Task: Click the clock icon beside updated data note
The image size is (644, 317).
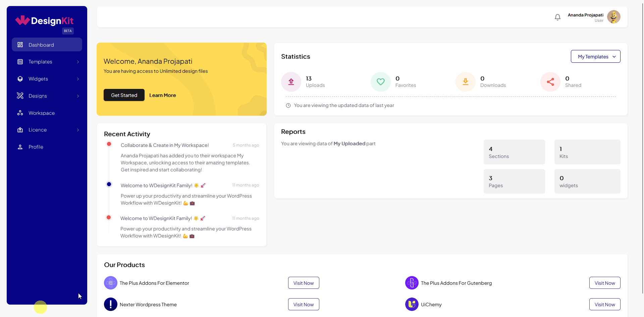Action: [x=288, y=105]
